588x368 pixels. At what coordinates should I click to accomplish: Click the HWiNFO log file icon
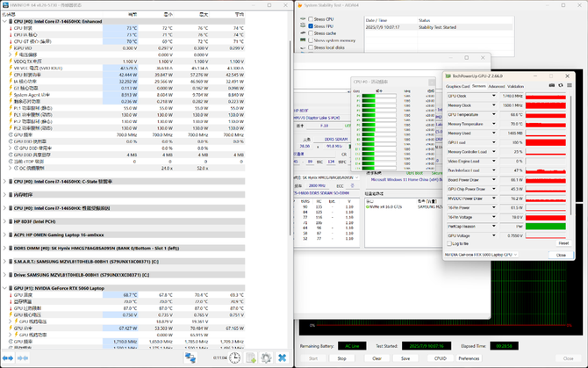pos(250,358)
